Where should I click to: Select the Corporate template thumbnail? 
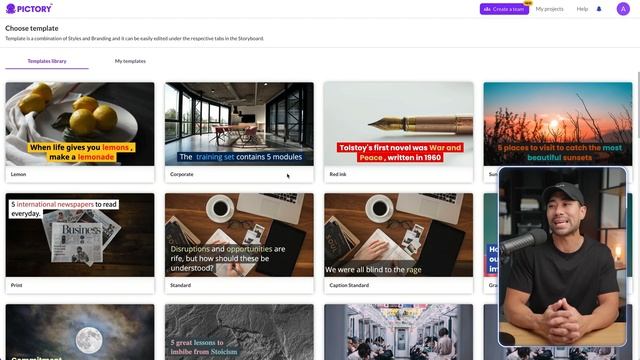pos(239,124)
